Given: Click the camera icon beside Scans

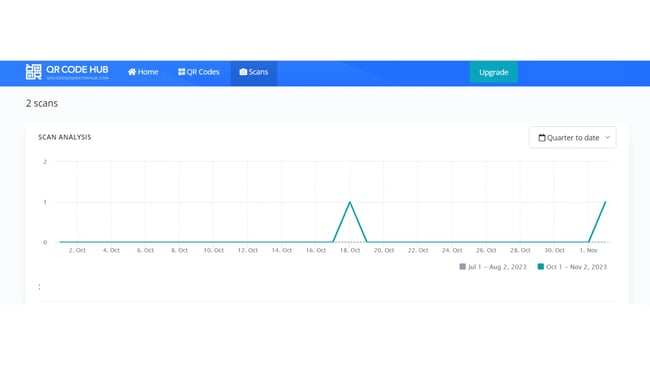Looking at the screenshot, I should [243, 72].
